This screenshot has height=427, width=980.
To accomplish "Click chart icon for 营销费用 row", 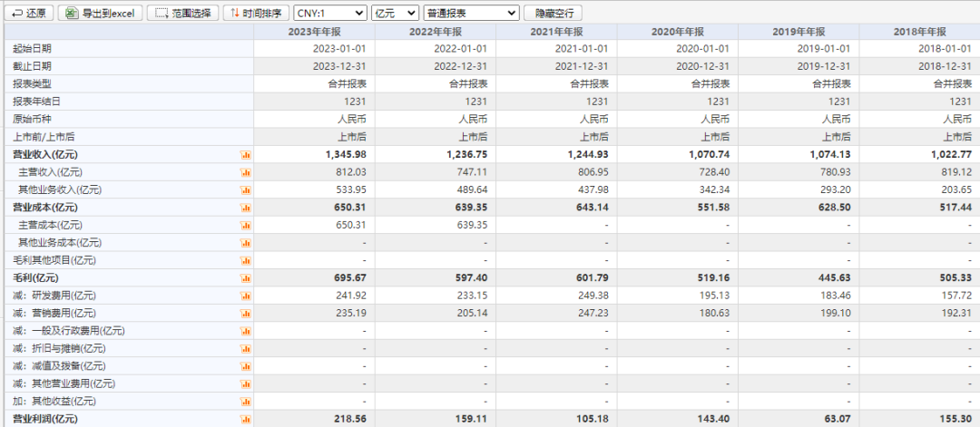I will 245,313.
